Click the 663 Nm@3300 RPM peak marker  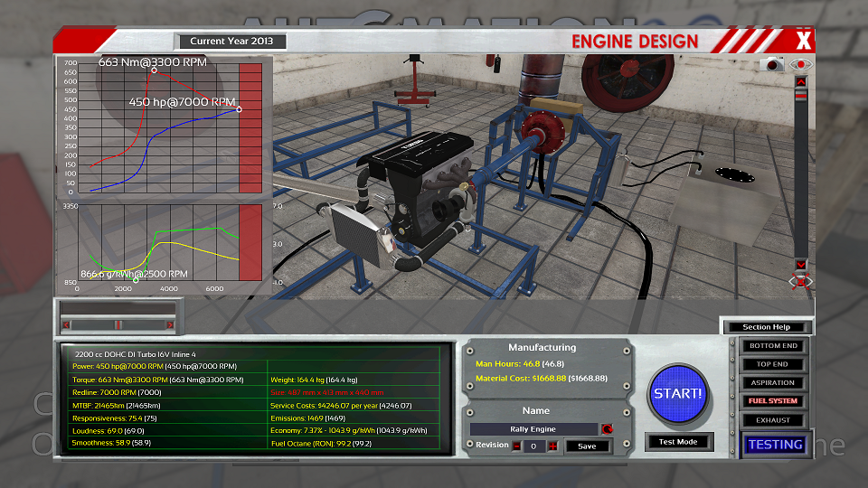(154, 70)
